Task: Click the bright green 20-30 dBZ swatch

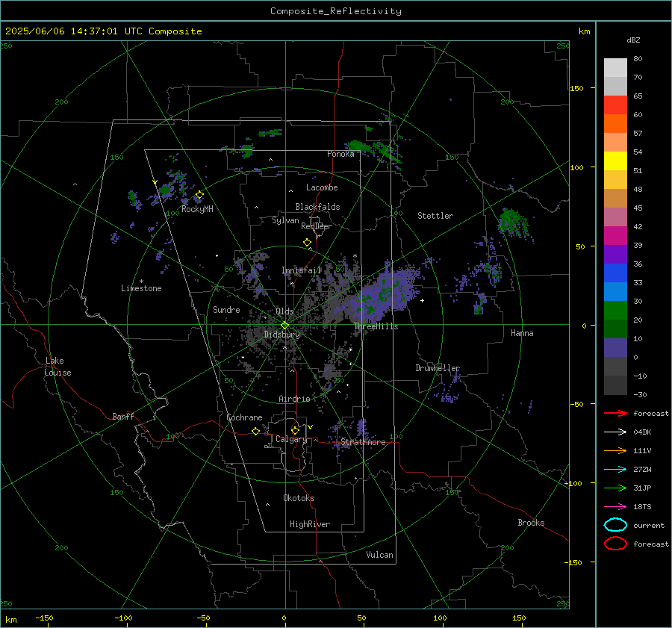Action: [x=615, y=311]
